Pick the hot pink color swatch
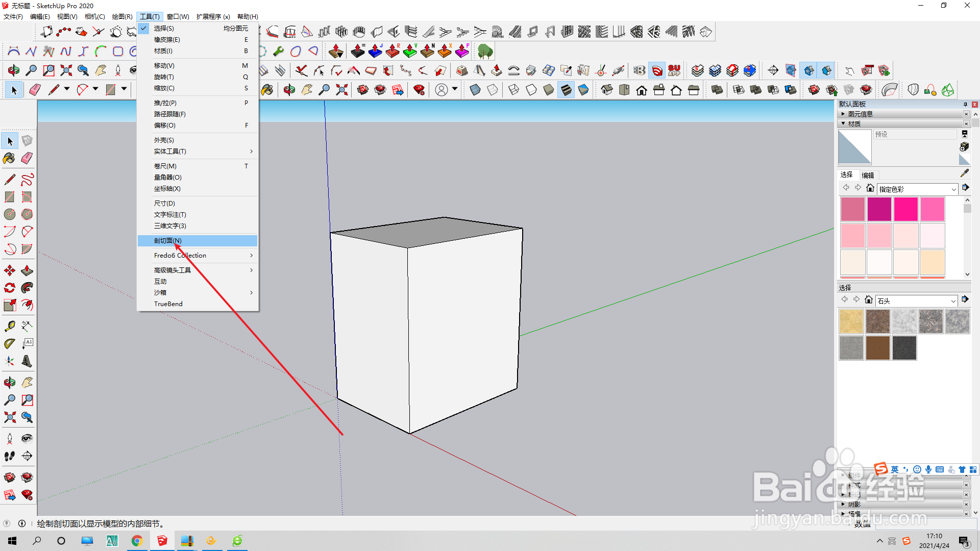The width and height of the screenshot is (980, 551). (905, 209)
